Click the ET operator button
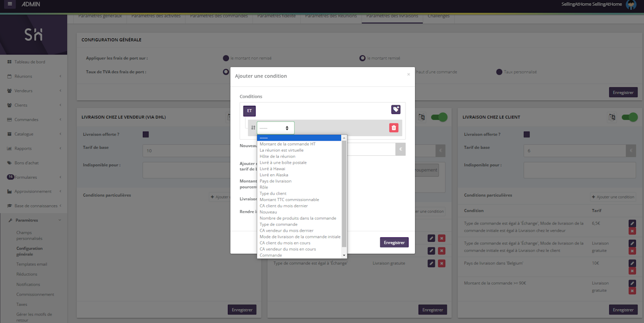 (x=249, y=110)
